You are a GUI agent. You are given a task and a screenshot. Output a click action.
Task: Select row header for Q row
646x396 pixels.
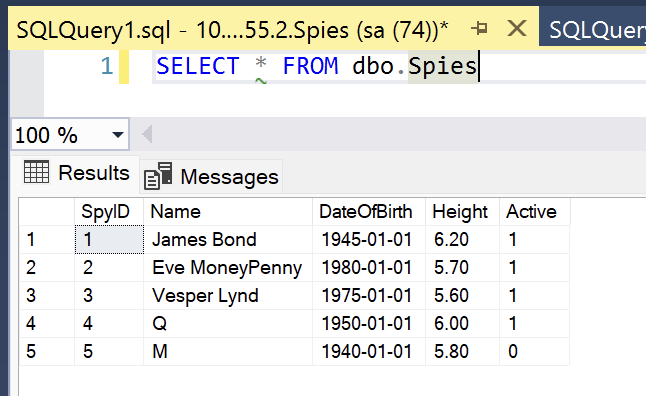(x=47, y=324)
